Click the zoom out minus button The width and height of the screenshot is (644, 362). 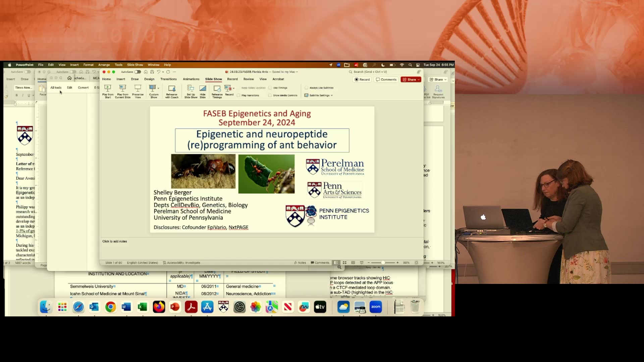click(368, 263)
